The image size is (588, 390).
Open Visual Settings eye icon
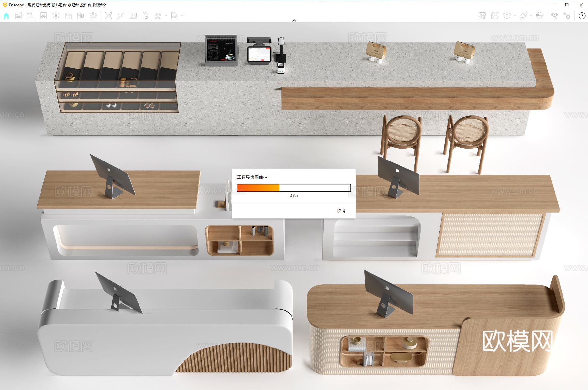554,16
